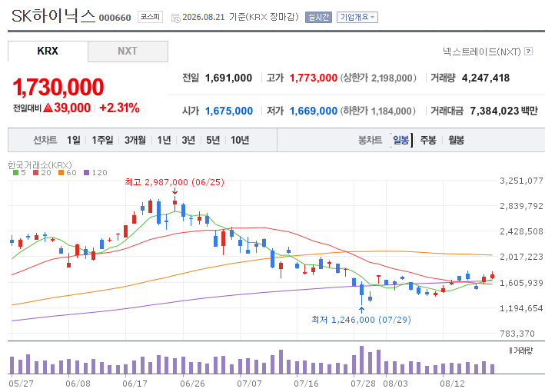The height and width of the screenshot is (392, 545).
Task: Select the orange 60-day moving average legend swatch
Action: (61, 172)
